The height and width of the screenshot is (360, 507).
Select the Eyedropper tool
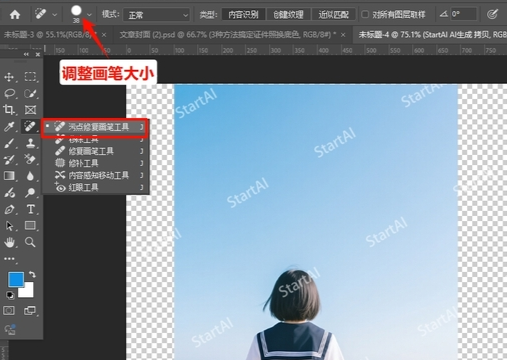9,127
